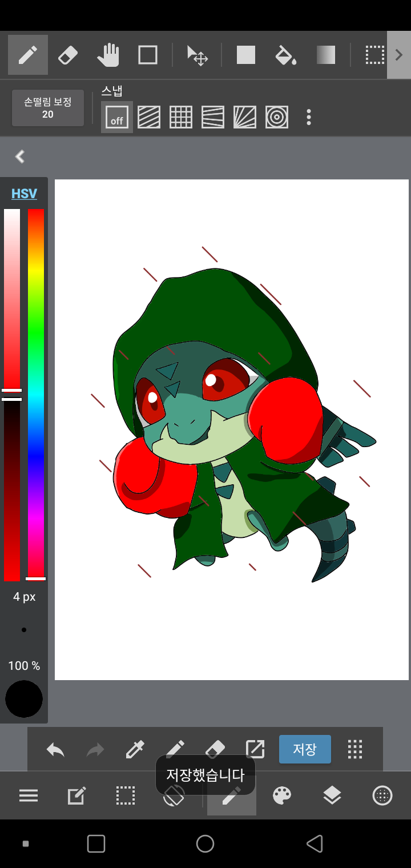Select the Gradient tool
Viewport: 411px width, 868px height.
pos(326,55)
